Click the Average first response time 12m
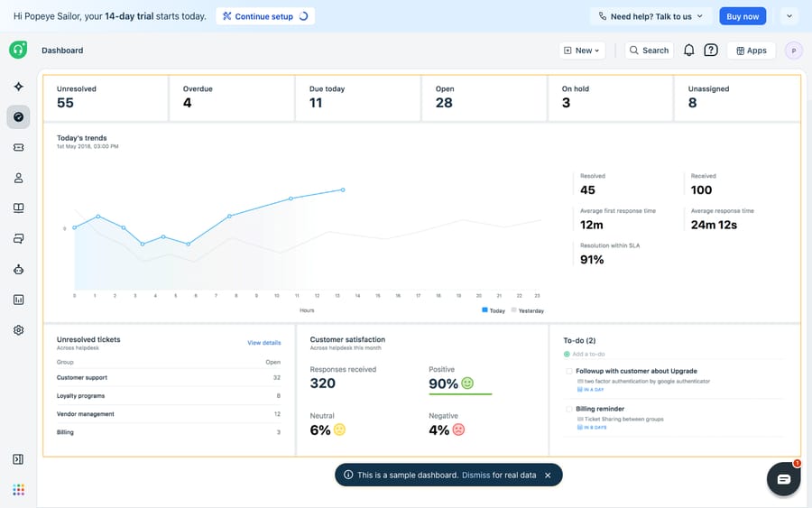Viewport: 812px width, 508px height. click(591, 225)
